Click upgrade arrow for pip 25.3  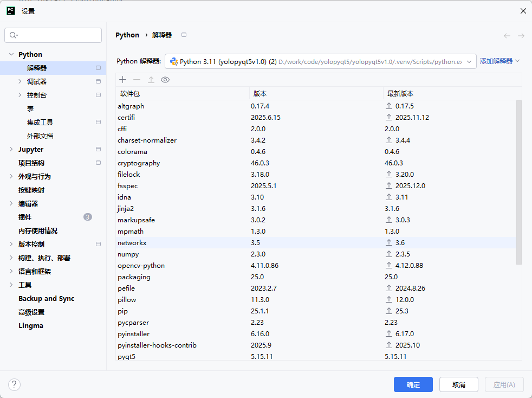pyautogui.click(x=389, y=311)
